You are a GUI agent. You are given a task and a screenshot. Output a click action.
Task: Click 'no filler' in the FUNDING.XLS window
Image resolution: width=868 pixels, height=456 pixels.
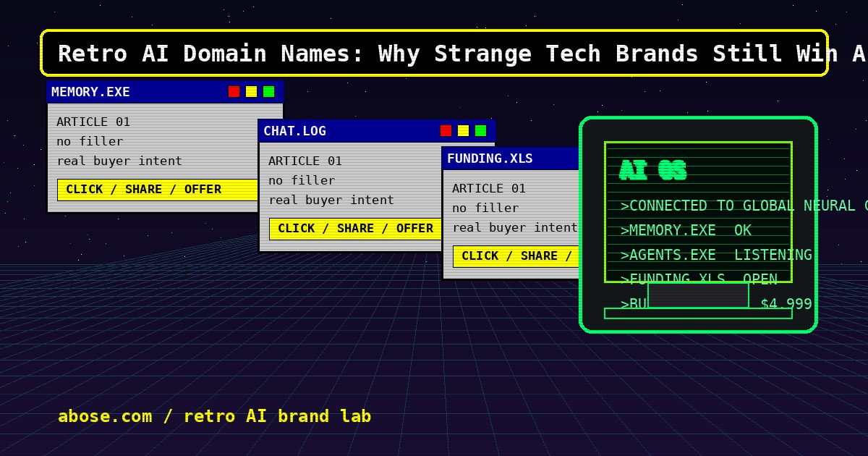[x=485, y=208]
